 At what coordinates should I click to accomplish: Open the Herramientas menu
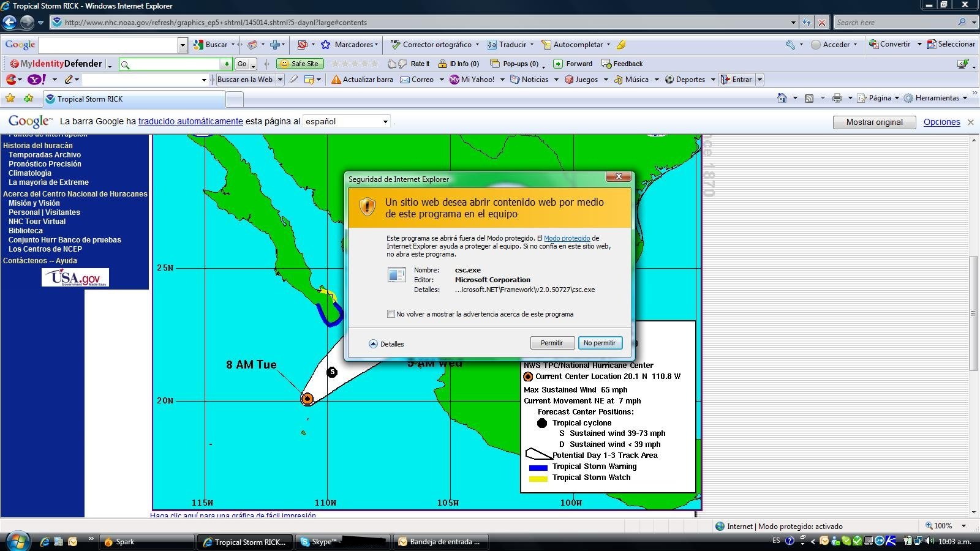click(x=935, y=98)
